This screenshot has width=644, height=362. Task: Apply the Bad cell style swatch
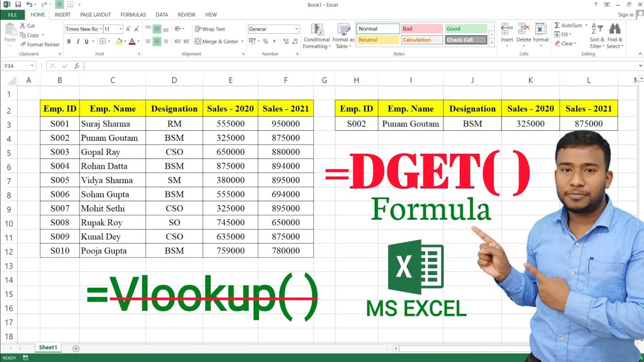(x=422, y=29)
